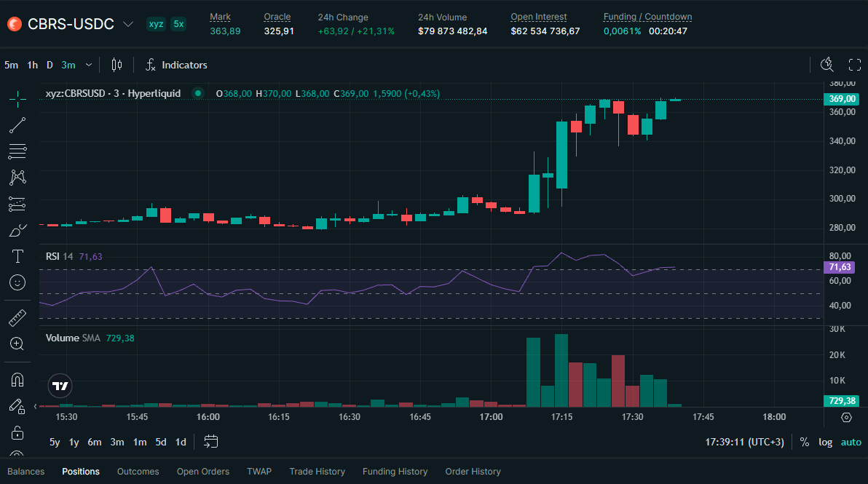Click the Oracle price label

[277, 17]
